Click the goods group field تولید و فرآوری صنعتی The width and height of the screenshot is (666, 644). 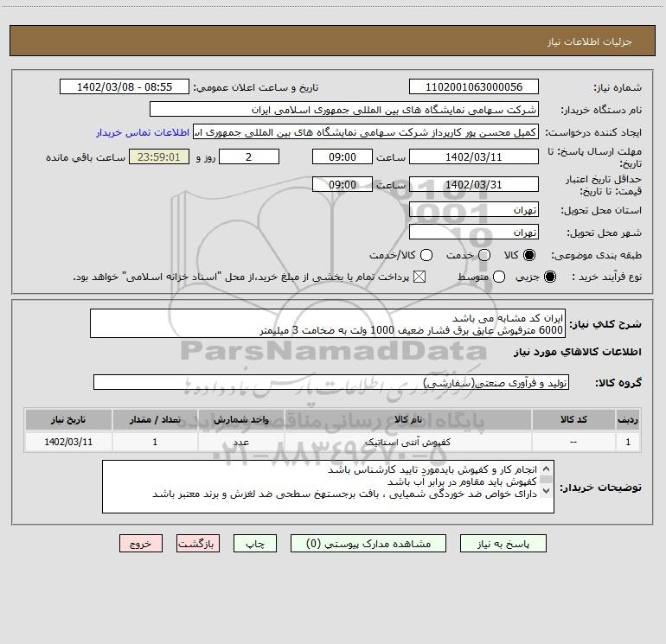tap(331, 382)
